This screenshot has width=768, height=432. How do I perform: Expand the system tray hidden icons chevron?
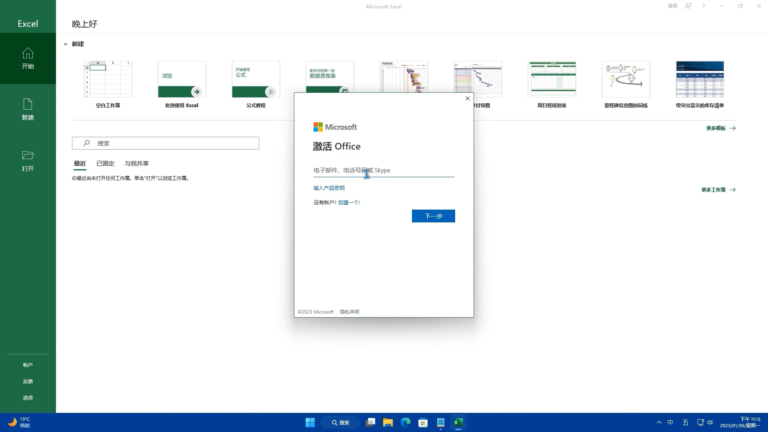(659, 423)
